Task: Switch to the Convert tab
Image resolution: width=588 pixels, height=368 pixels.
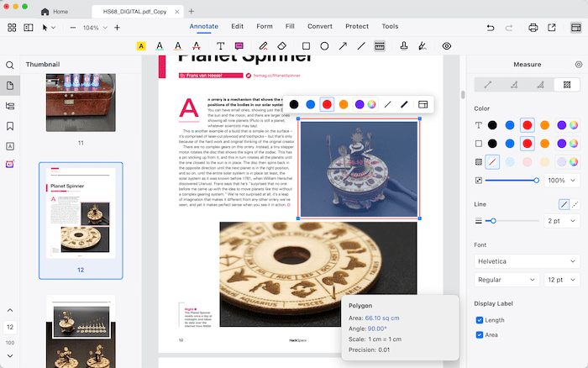Action: (322, 26)
